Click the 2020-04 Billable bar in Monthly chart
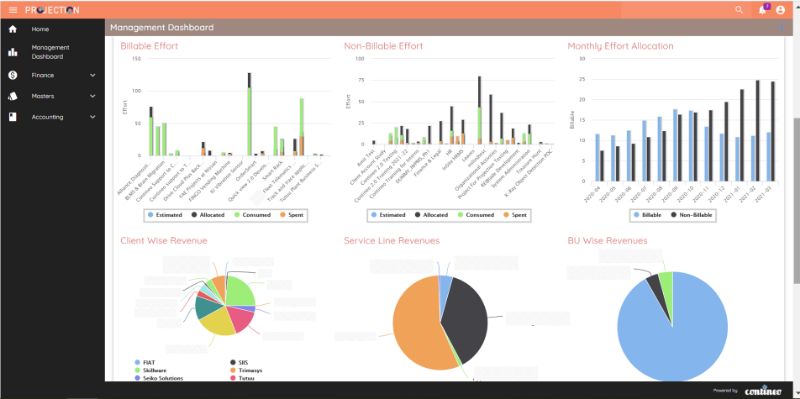Screen dimensions: 800x399 coord(597,158)
